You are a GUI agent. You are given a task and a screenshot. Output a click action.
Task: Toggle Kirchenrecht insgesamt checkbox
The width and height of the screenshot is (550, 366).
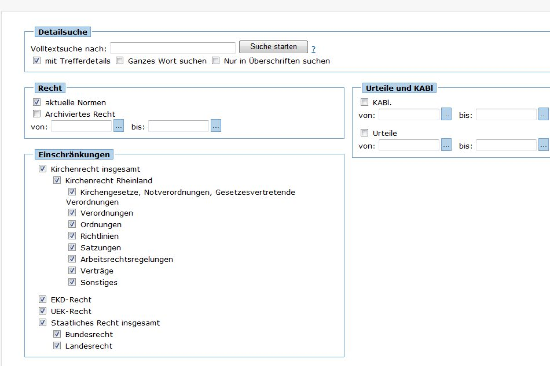42,169
